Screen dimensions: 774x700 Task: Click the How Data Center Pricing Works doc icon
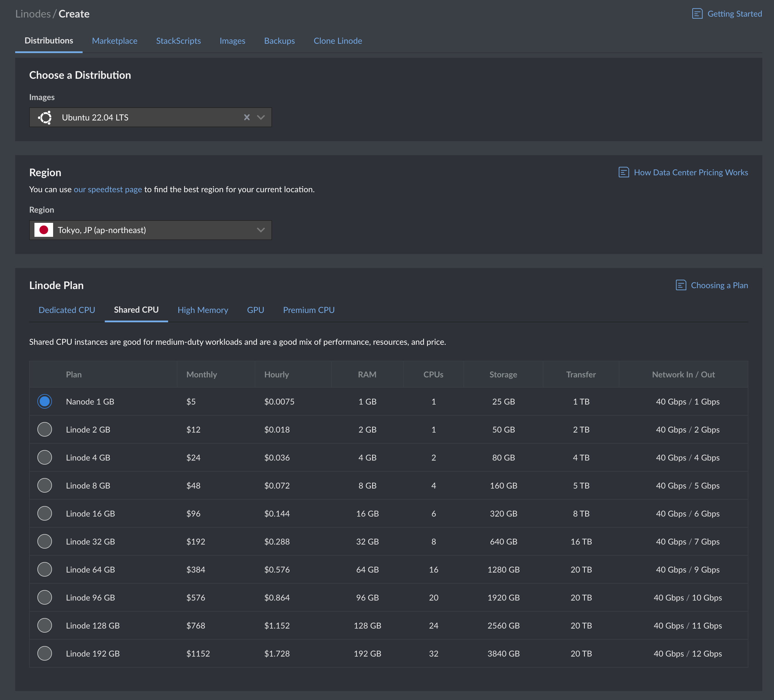[x=624, y=172]
